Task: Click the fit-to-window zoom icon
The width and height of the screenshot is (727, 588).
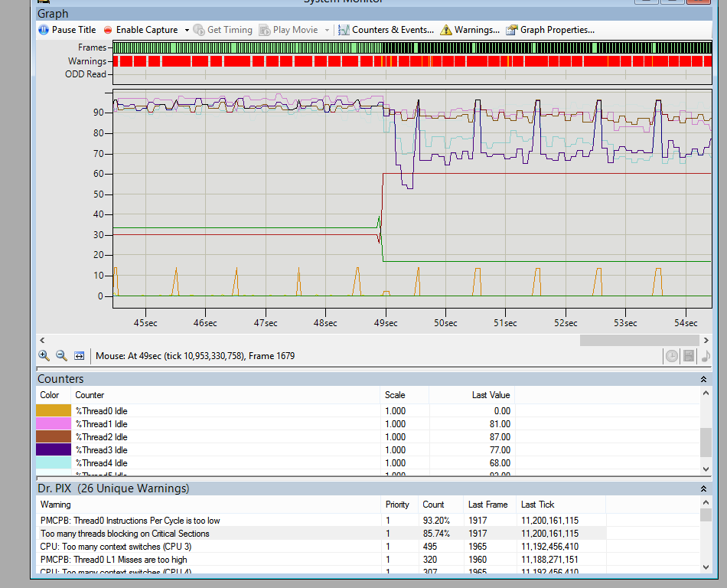Action: click(79, 356)
